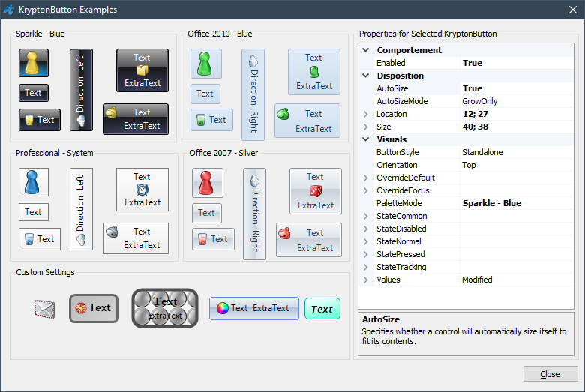The width and height of the screenshot is (585, 392).
Task: Collapse the Disposition category
Action: [366, 76]
